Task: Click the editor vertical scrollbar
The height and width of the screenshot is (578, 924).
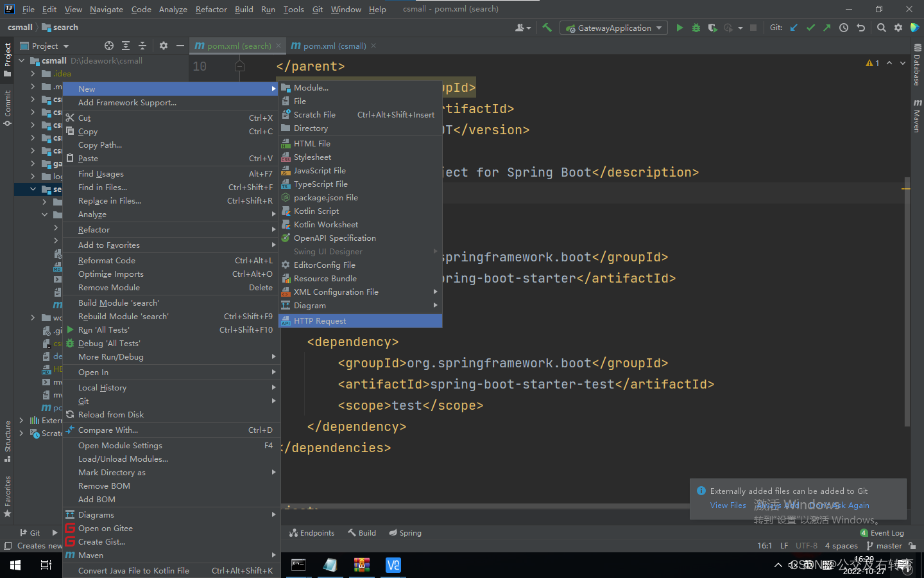Action: pos(907,302)
